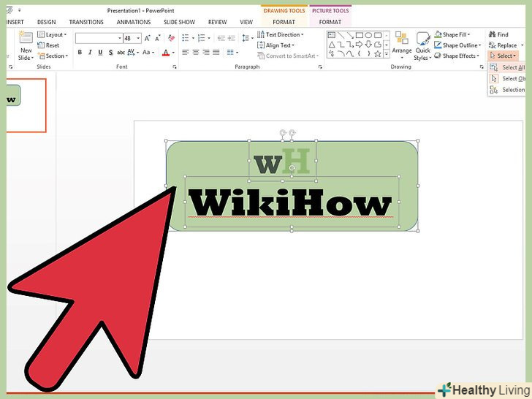Click the New Slide icon
Screen dimensions: 532x399
(x=25, y=45)
